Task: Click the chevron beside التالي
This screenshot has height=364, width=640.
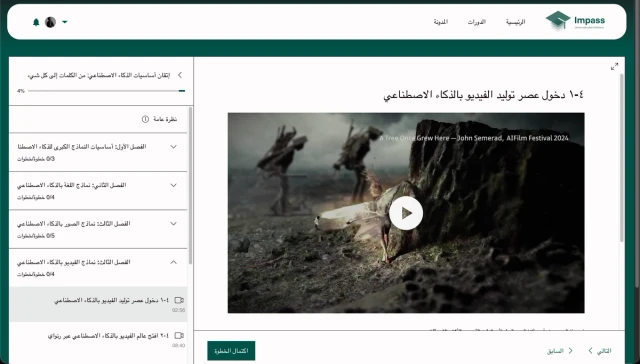Action: (x=590, y=351)
